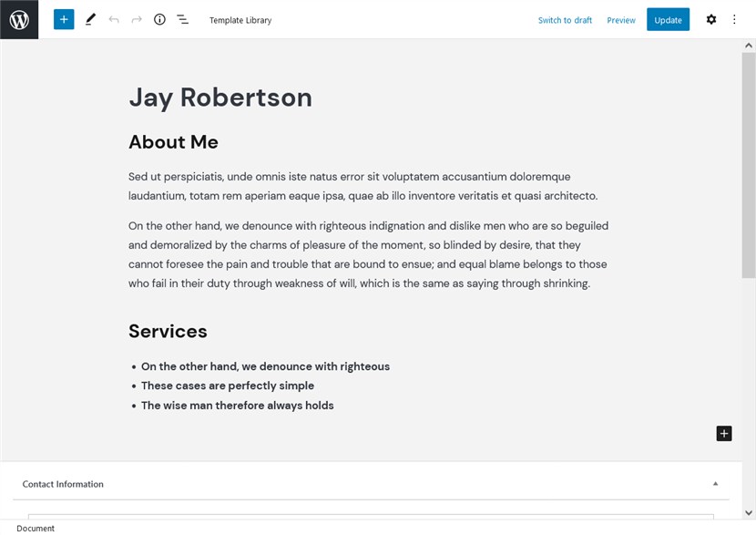Click the Preview link
This screenshot has width=756, height=535.
tap(621, 20)
